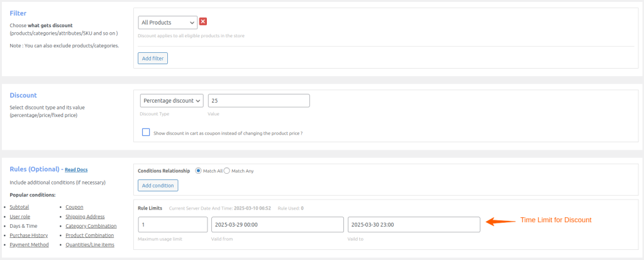Open the Category Combination condition link
The width and height of the screenshot is (644, 260).
point(91,226)
